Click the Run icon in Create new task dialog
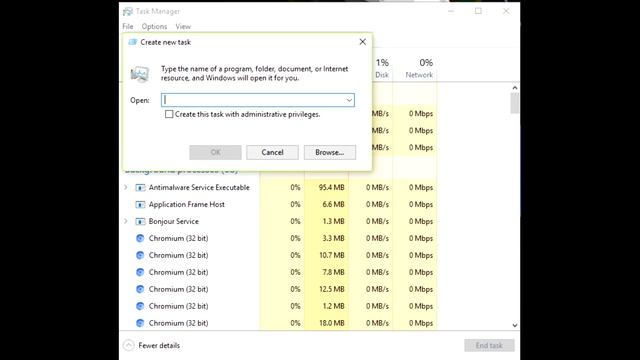The image size is (640, 360). click(x=140, y=74)
